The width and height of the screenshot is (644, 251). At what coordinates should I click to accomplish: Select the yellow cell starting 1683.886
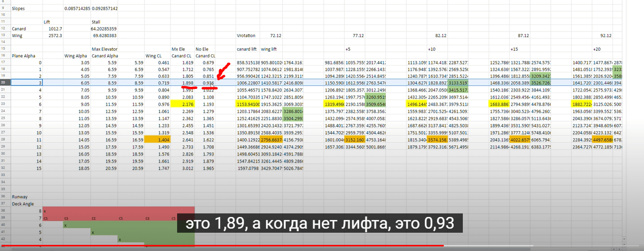click(499, 104)
